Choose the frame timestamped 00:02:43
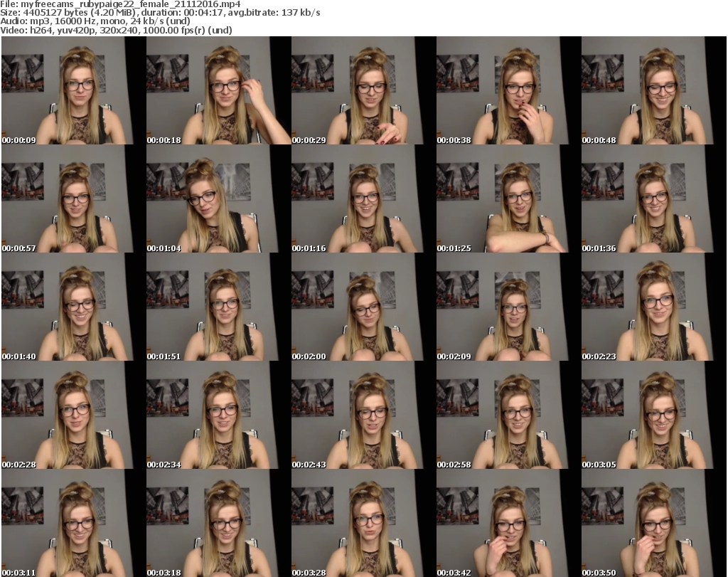728x577 pixels. (x=364, y=415)
